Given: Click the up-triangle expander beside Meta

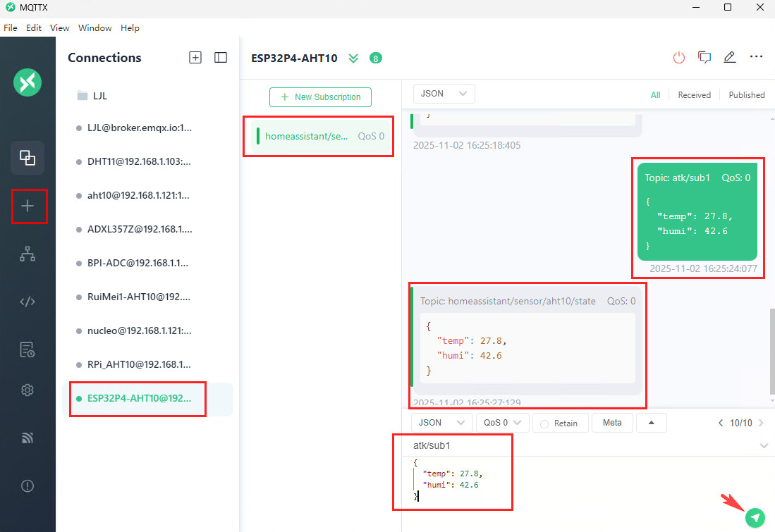Looking at the screenshot, I should coord(652,423).
